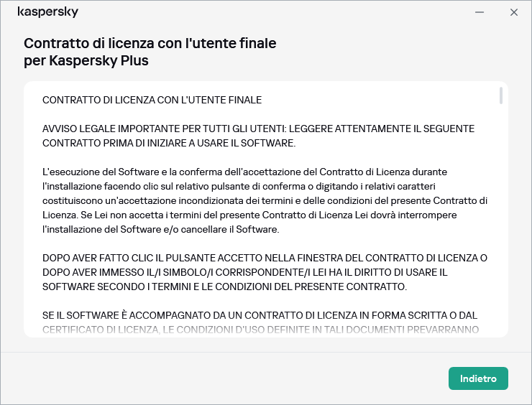Click the line starting "SE IL SOFTWARE È ACCOMPAGNATO"
Viewport: 532px width, 405px height.
(260, 315)
